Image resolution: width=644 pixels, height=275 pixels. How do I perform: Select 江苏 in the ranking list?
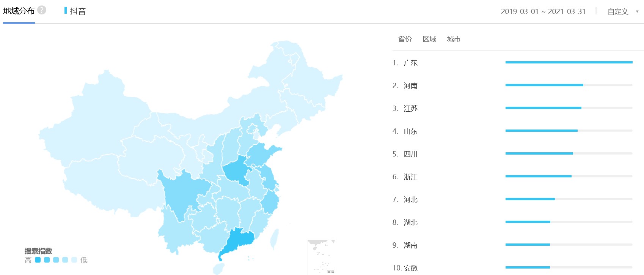[410, 109]
